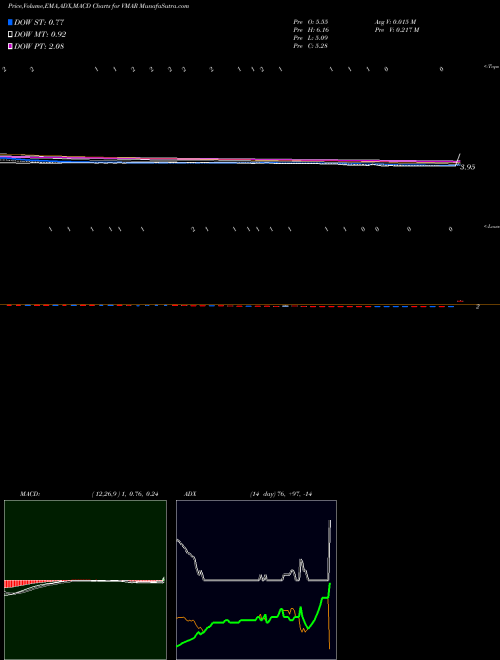Click the 'Pre L: 3.09' value

click(311, 38)
